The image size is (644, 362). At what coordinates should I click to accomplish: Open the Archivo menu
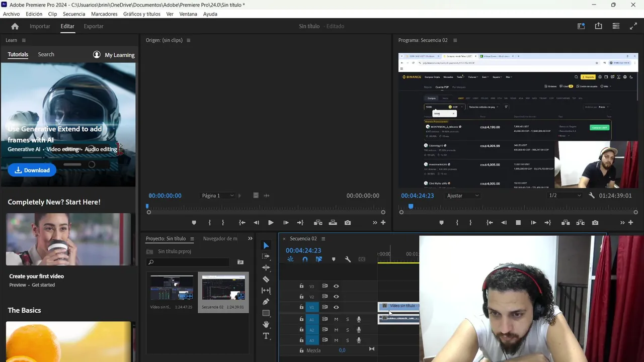12,14
